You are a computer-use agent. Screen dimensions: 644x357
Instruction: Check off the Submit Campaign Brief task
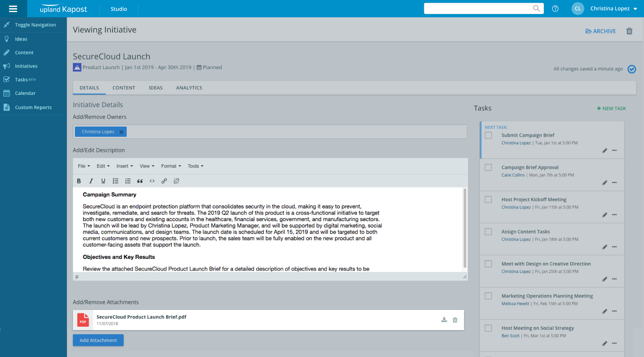pos(488,135)
